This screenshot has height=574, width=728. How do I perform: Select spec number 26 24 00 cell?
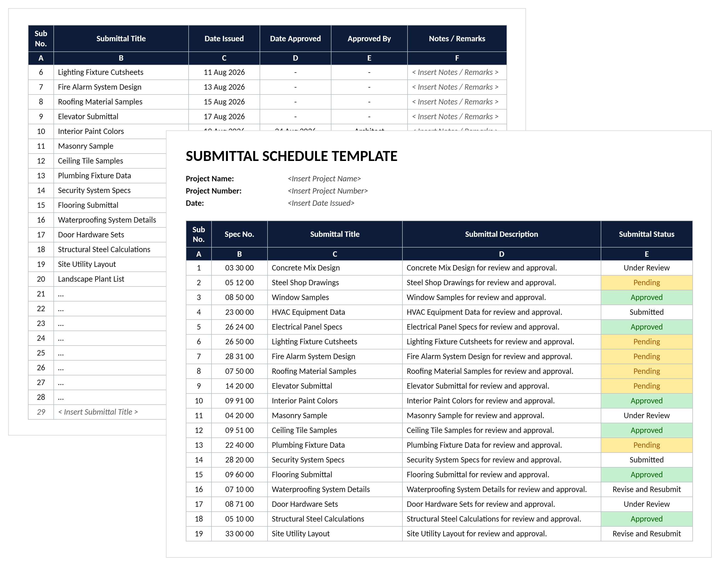[239, 327]
